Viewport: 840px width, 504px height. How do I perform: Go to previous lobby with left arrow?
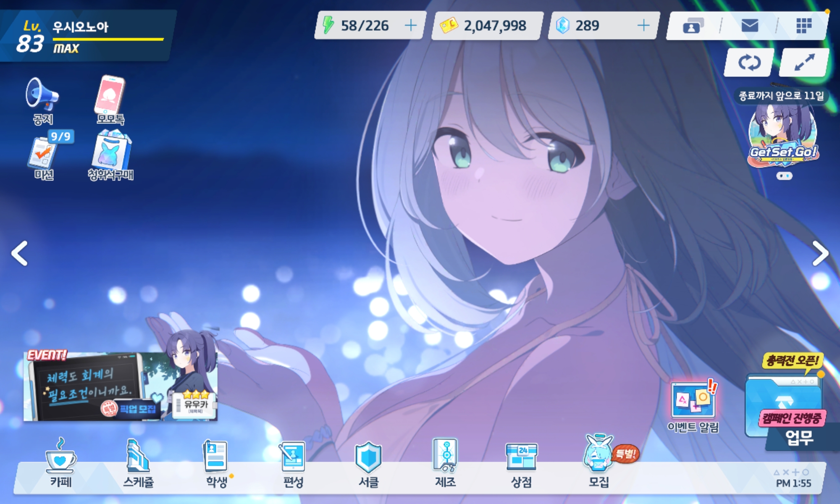[20, 253]
